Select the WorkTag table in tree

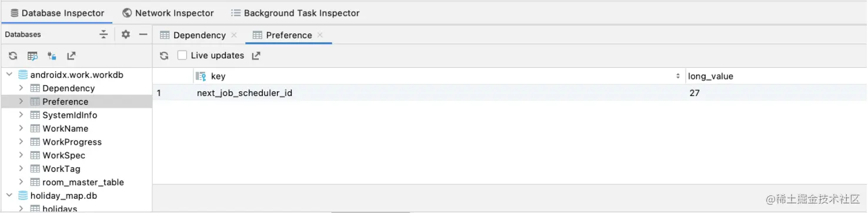pyautogui.click(x=61, y=169)
